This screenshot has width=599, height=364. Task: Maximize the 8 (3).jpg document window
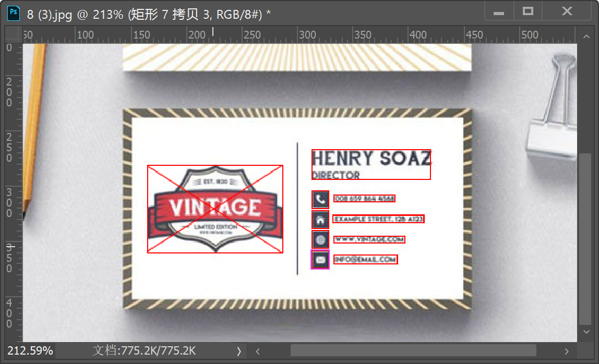528,11
